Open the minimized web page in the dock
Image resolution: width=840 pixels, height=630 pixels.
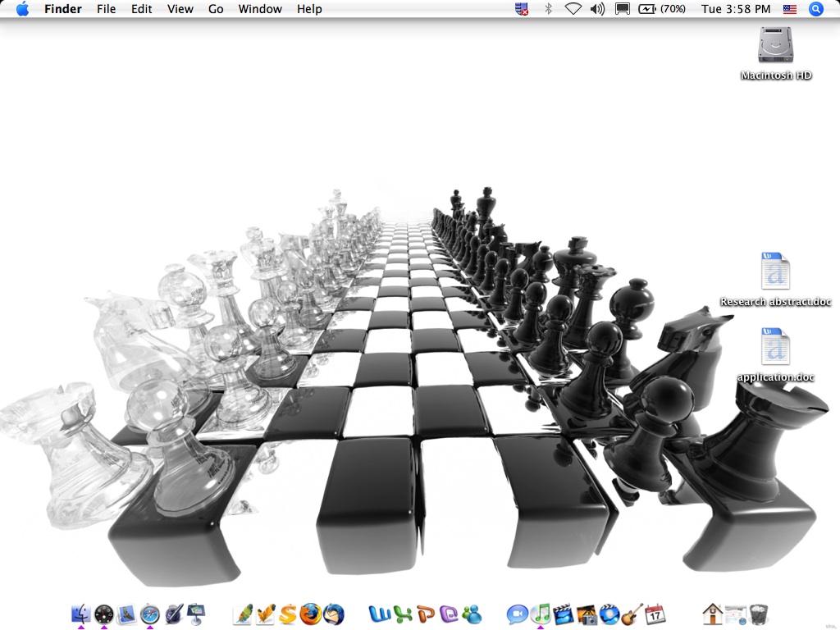coord(736,614)
